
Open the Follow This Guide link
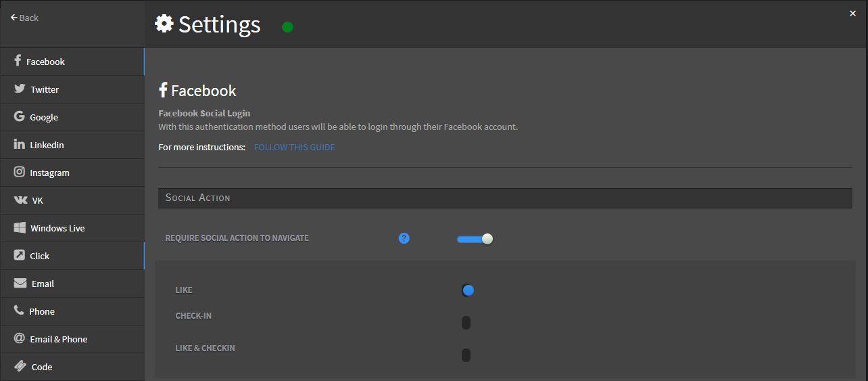294,147
